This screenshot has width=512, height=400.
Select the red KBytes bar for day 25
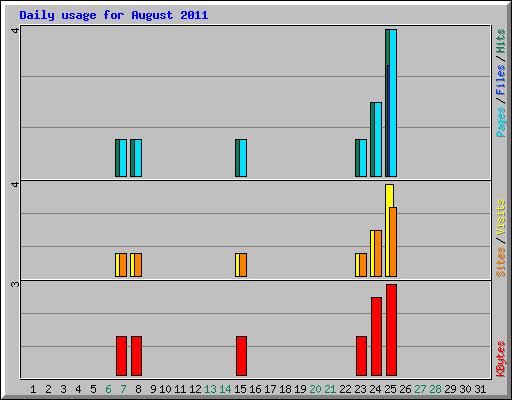click(391, 330)
